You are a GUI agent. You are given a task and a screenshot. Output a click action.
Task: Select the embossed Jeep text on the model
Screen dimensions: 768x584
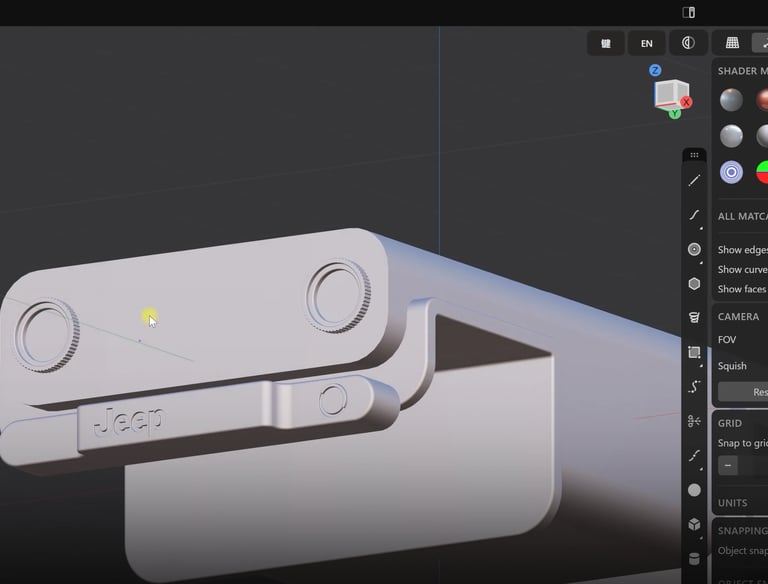(x=129, y=421)
